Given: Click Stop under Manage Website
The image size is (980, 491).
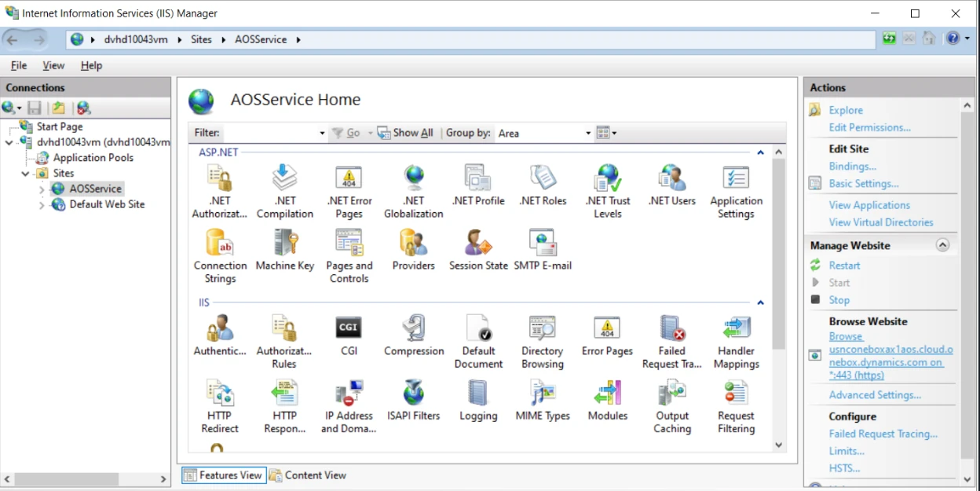Looking at the screenshot, I should (x=839, y=300).
